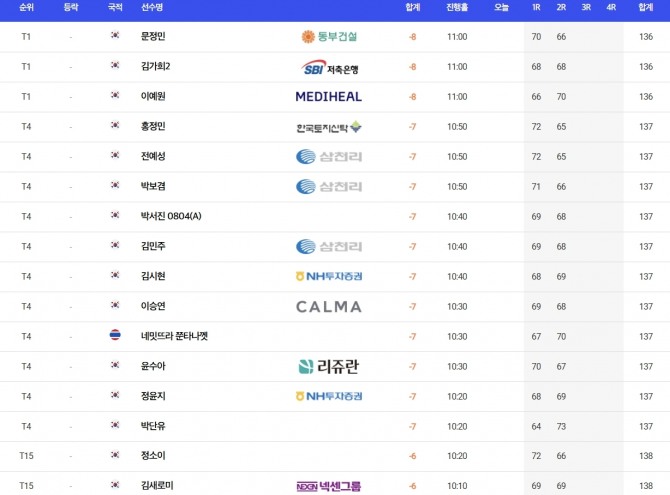Open player 윤수아's name link

(x=154, y=367)
